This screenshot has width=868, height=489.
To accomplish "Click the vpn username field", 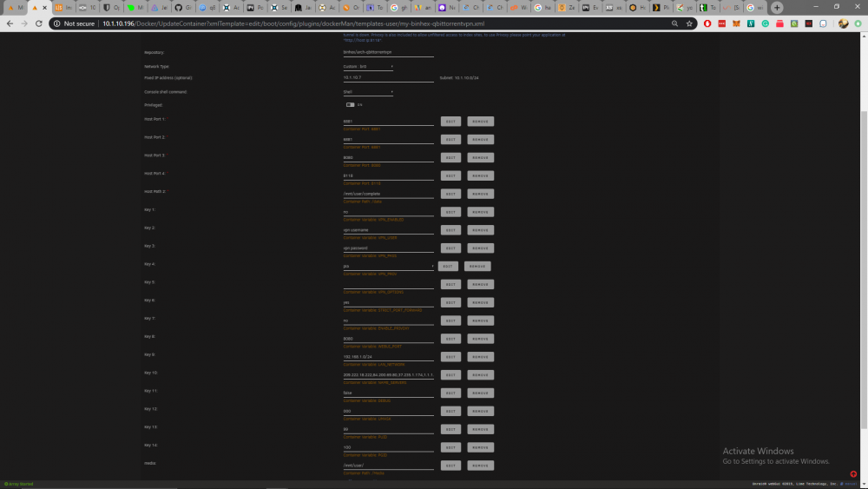I will [x=389, y=230].
